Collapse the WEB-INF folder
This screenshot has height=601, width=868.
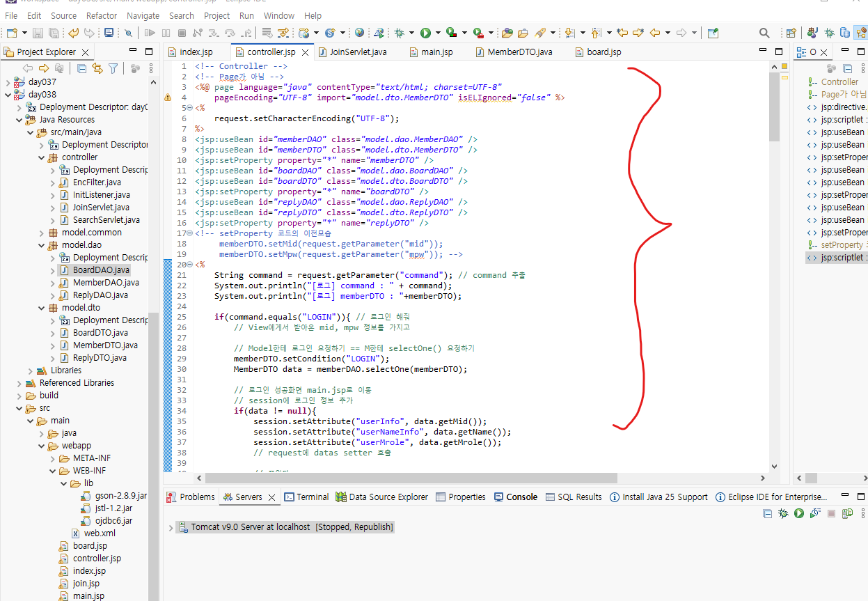click(x=54, y=471)
